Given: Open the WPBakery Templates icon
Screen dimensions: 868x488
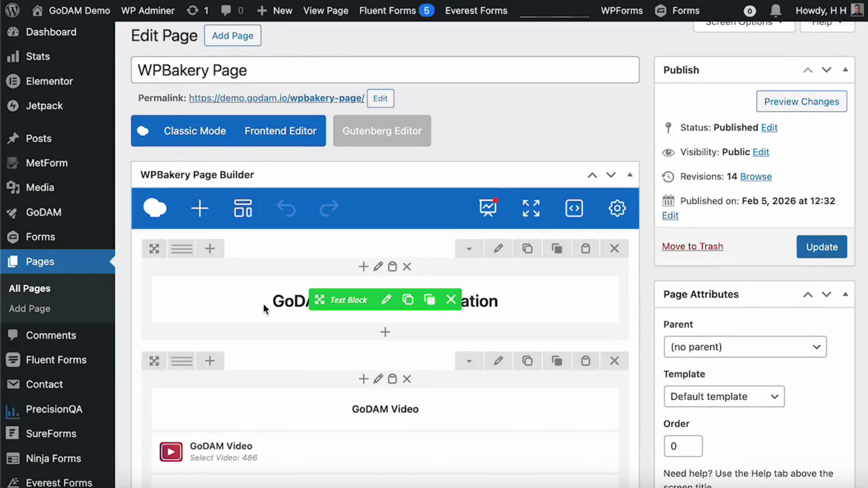Looking at the screenshot, I should [x=243, y=208].
